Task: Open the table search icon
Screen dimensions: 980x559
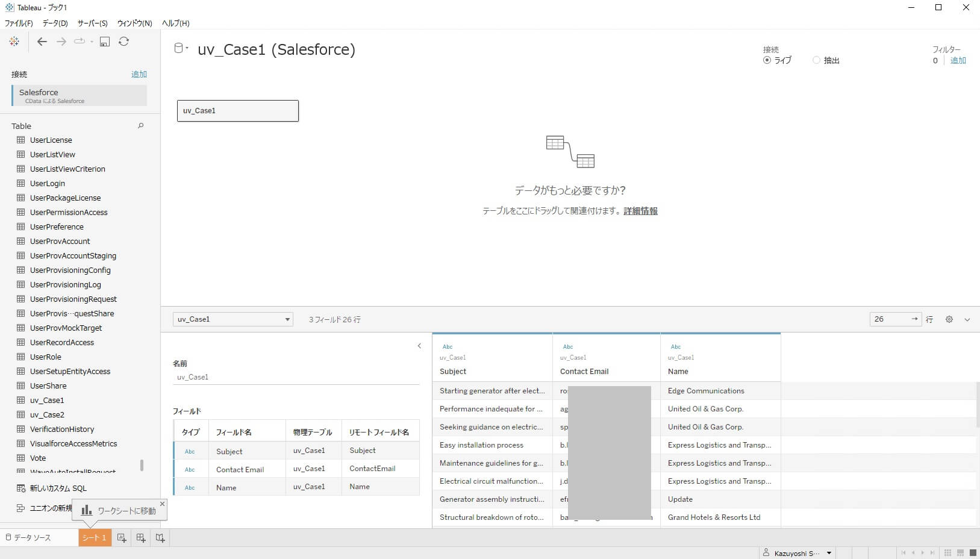Action: point(140,125)
